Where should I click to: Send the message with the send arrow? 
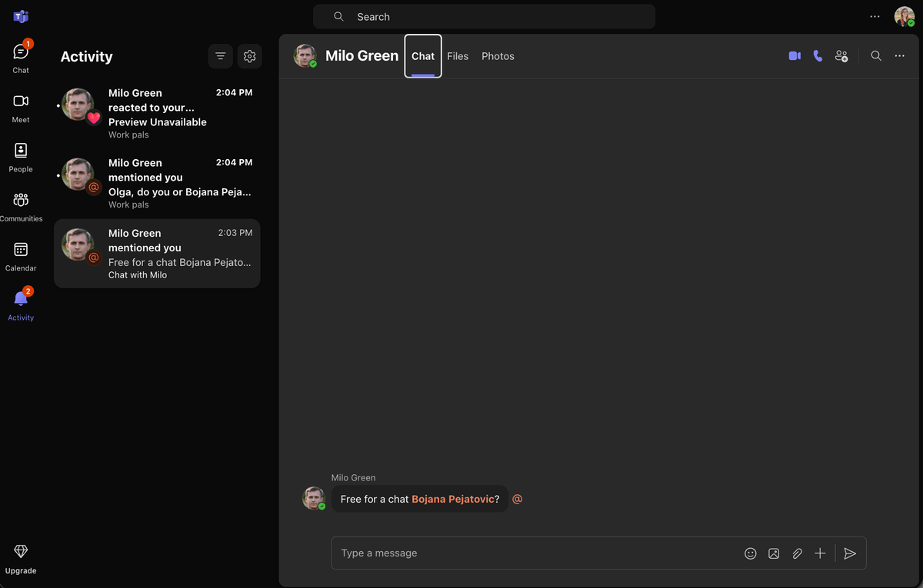pos(850,553)
